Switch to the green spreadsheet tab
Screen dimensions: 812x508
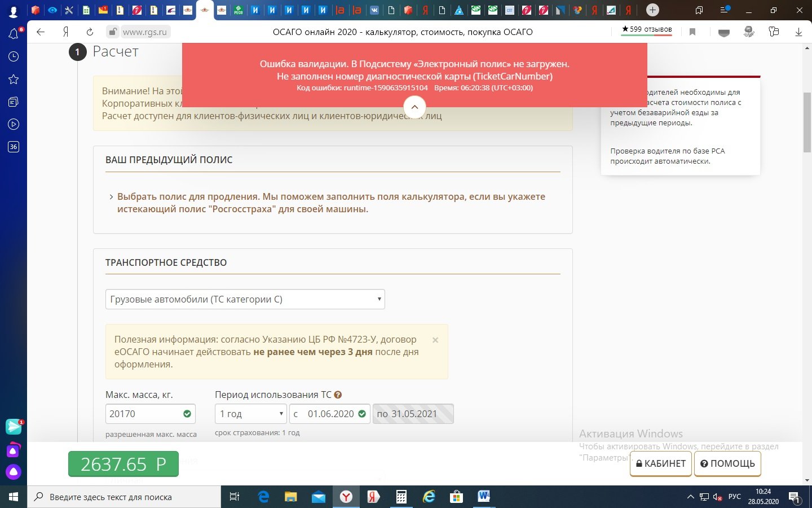pos(86,10)
